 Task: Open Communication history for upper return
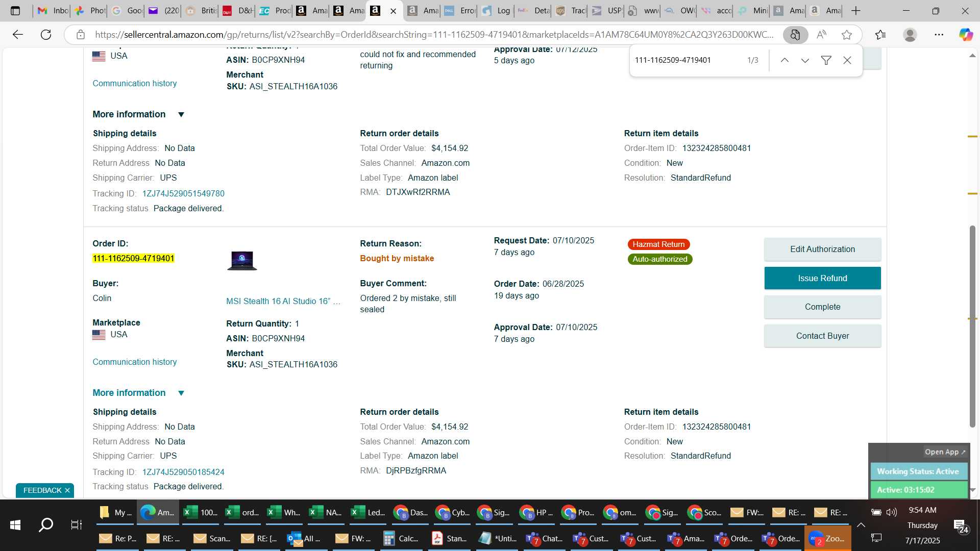pos(135,83)
